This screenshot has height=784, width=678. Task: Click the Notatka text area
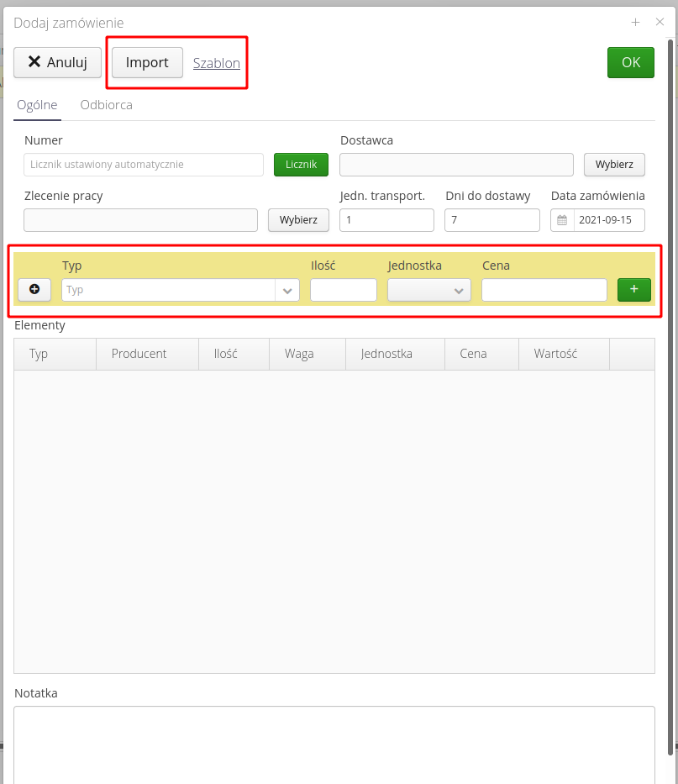pos(334,744)
